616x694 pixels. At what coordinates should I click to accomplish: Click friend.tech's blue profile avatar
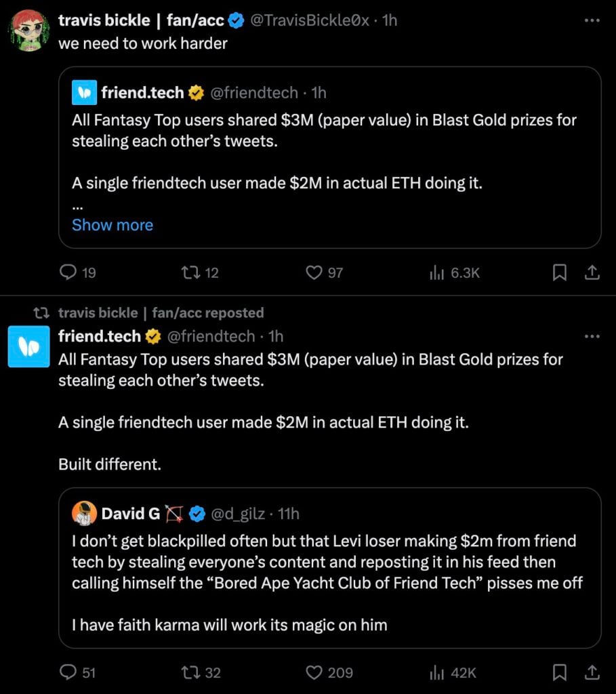coord(28,346)
